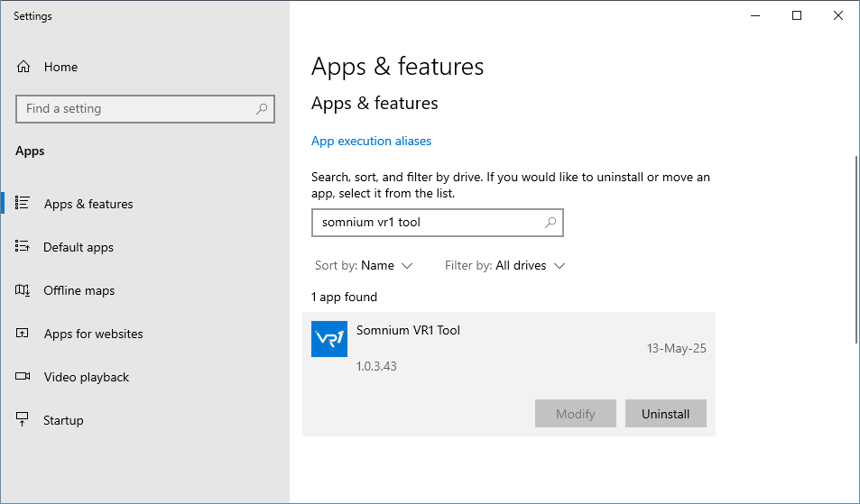This screenshot has width=860, height=504.
Task: Click the Apps for websites icon
Action: 22,333
